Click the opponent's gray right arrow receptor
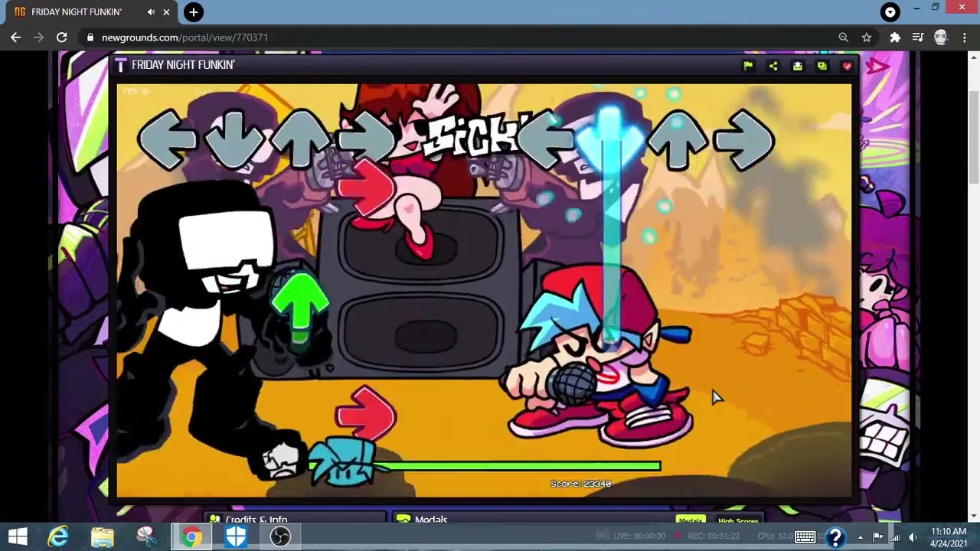This screenshot has height=551, width=980. tap(367, 141)
